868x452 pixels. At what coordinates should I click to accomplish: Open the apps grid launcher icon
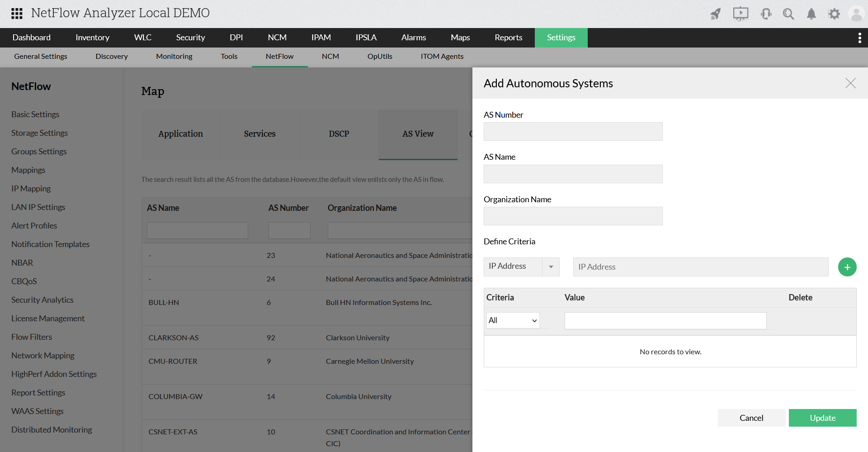click(17, 14)
